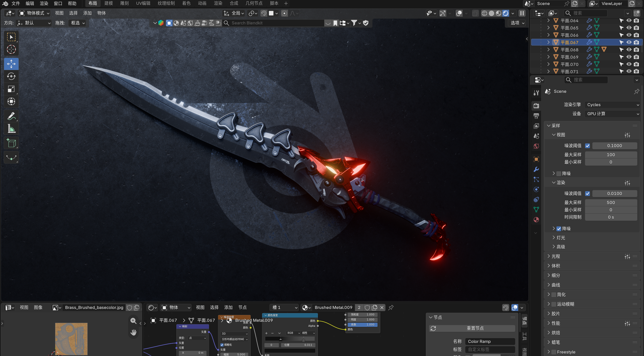Switch to the 建模 workspace tab
Screen dimensions: 644x356
pyautogui.click(x=108, y=3)
